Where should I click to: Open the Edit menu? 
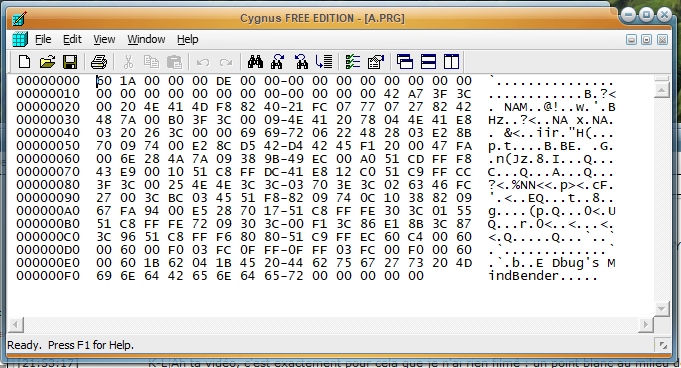[72, 39]
